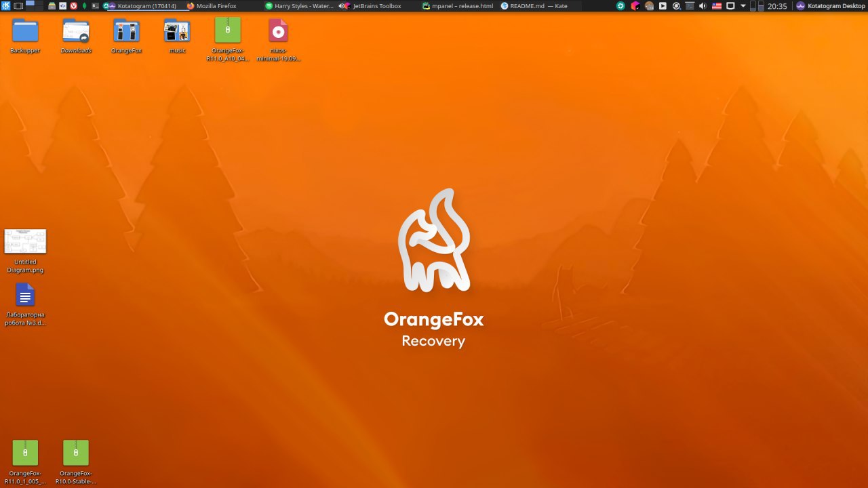Select the OrangeFox-R11.0_1_005 archive
Image resolution: width=868 pixels, height=488 pixels.
(x=25, y=462)
